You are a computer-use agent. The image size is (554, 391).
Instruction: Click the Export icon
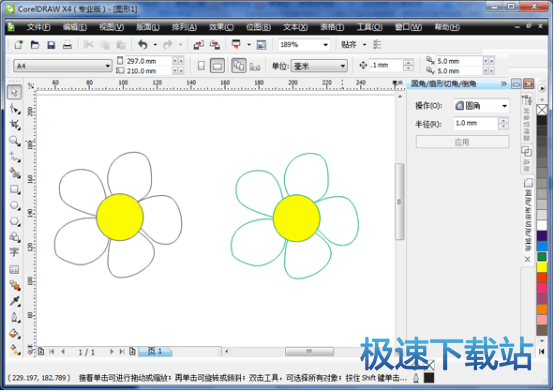(x=215, y=45)
